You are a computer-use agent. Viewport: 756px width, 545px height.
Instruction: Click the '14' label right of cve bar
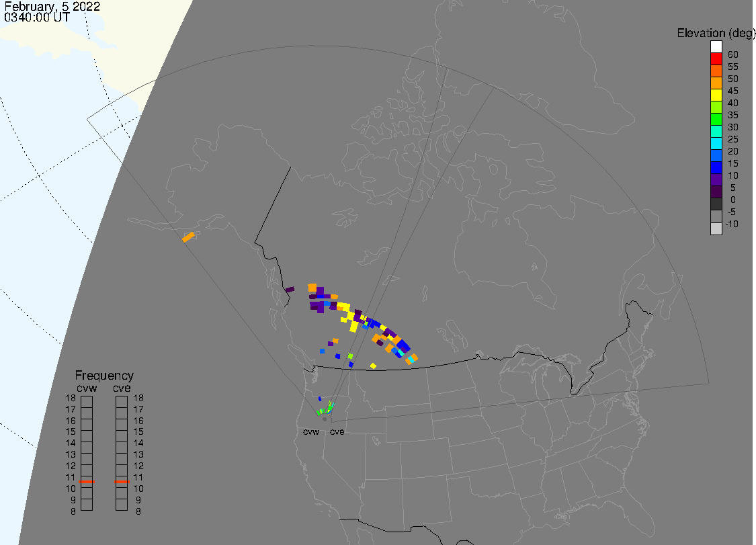tap(138, 443)
